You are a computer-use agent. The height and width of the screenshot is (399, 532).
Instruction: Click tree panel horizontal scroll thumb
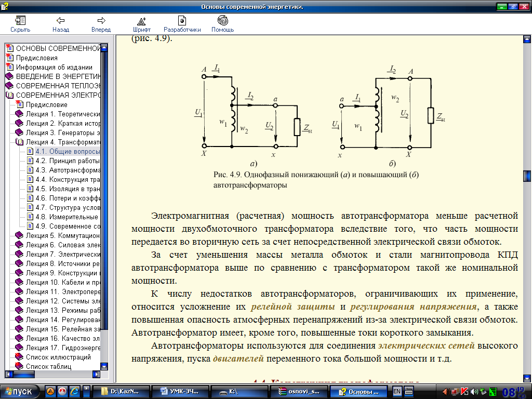(x=24, y=374)
